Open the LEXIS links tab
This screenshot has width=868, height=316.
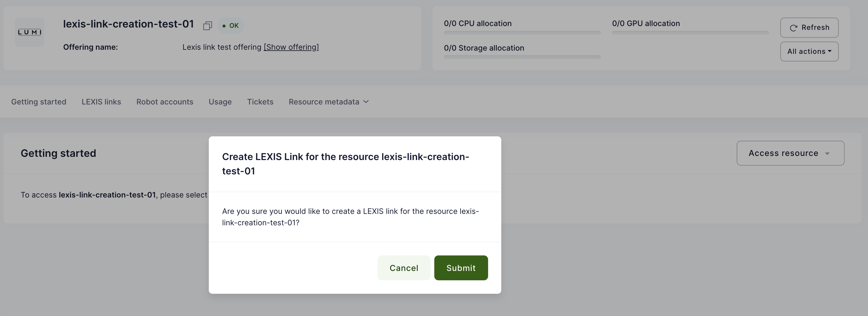(x=101, y=102)
